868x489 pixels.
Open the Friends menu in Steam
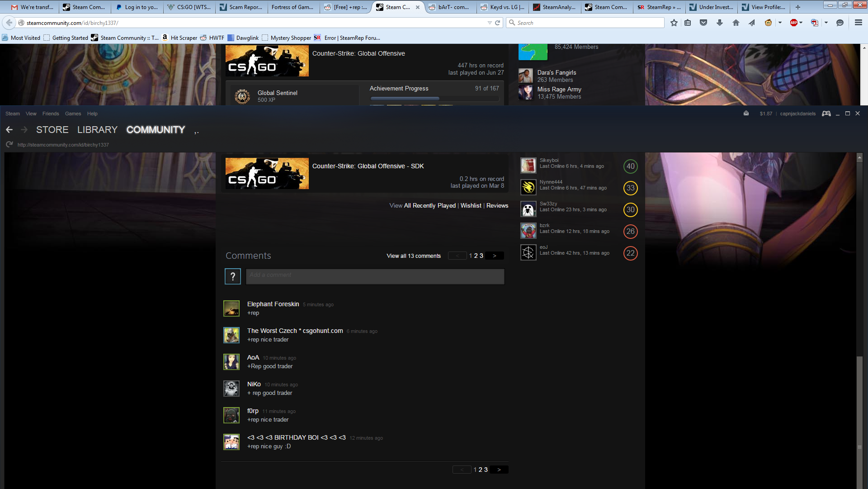pos(51,114)
